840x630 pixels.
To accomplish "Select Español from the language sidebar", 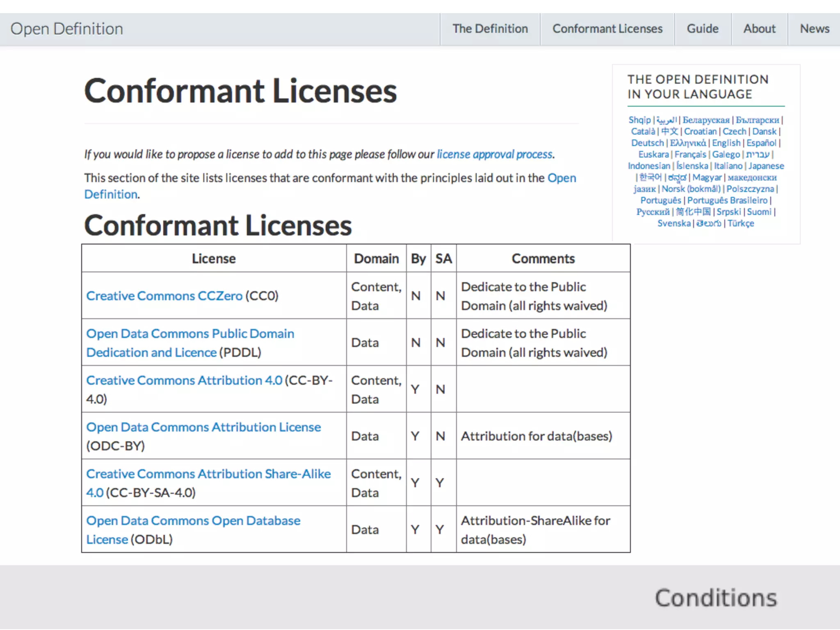I will point(761,143).
